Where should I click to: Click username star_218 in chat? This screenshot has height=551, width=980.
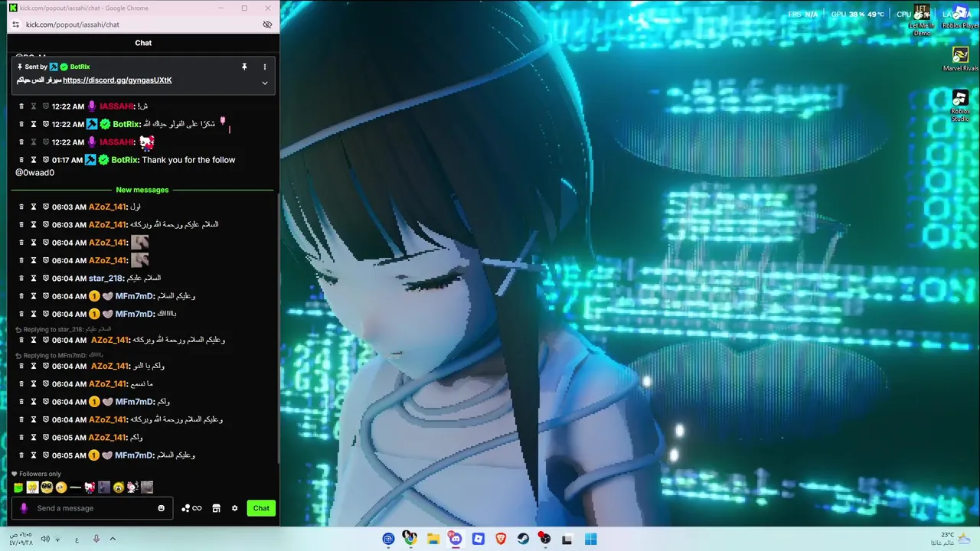coord(106,278)
